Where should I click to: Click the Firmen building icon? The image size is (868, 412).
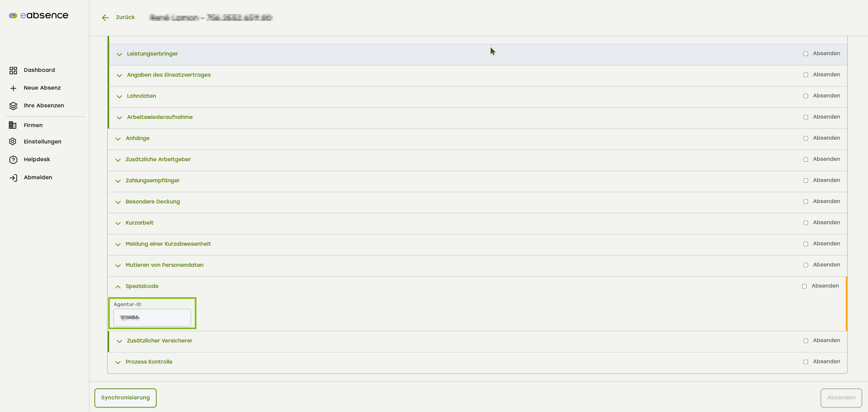click(x=13, y=125)
